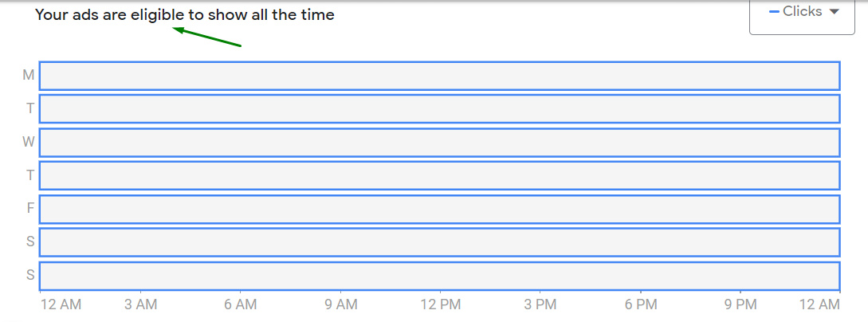The image size is (868, 322).
Task: Click the 9 PM time axis label
Action: pyautogui.click(x=740, y=304)
